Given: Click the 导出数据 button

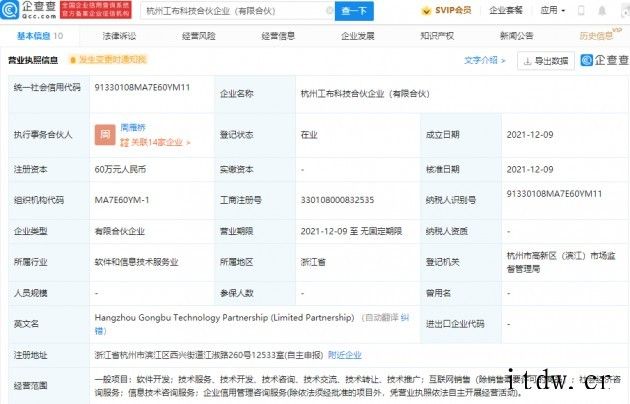Looking at the screenshot, I should click(x=546, y=61).
